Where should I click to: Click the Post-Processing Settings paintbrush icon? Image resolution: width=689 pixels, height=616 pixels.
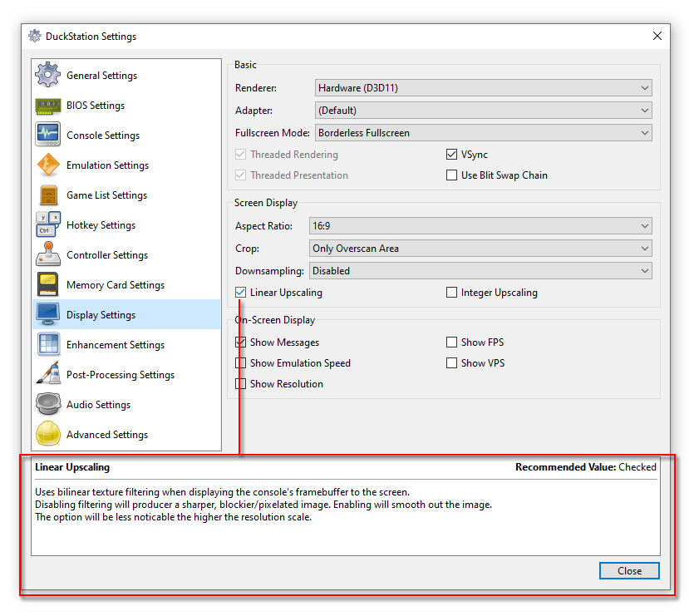48,374
